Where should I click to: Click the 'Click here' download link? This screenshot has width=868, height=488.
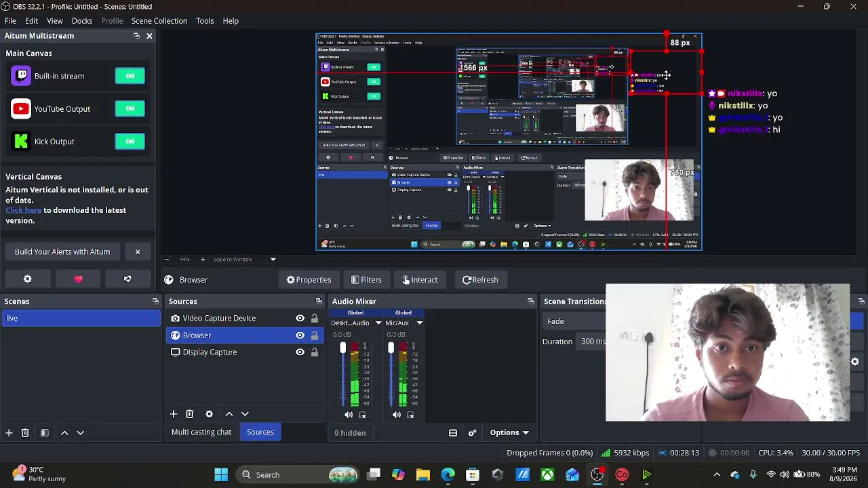click(x=24, y=210)
